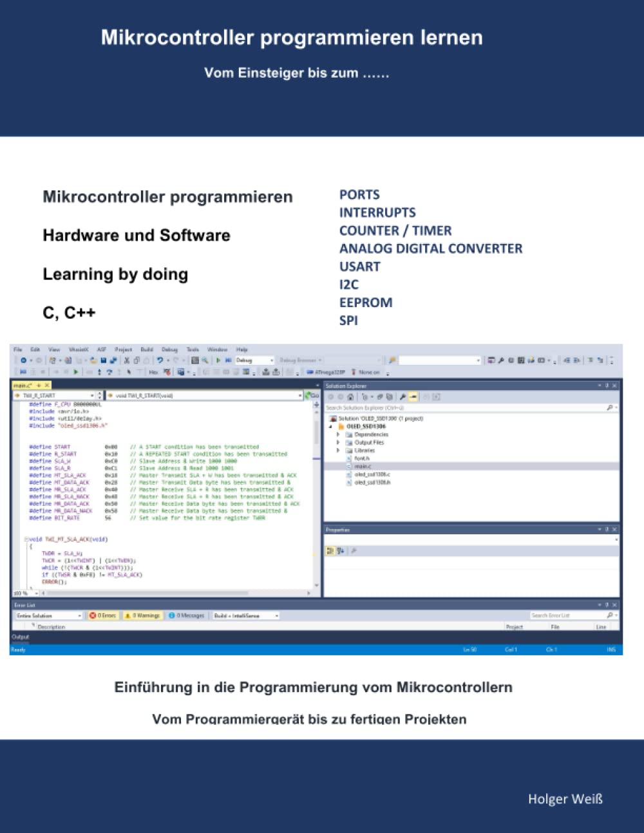Click the Save All toolbar icon
This screenshot has height=833, width=644.
[x=113, y=360]
